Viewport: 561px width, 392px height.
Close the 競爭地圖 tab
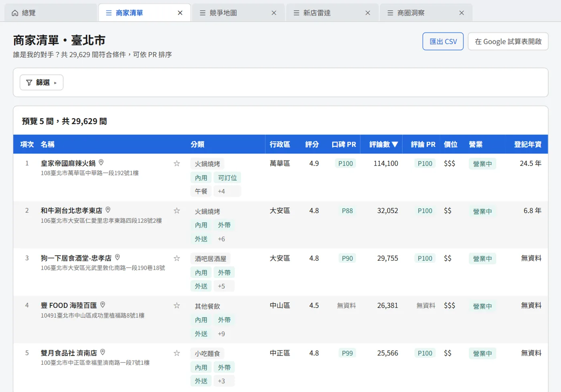[274, 13]
